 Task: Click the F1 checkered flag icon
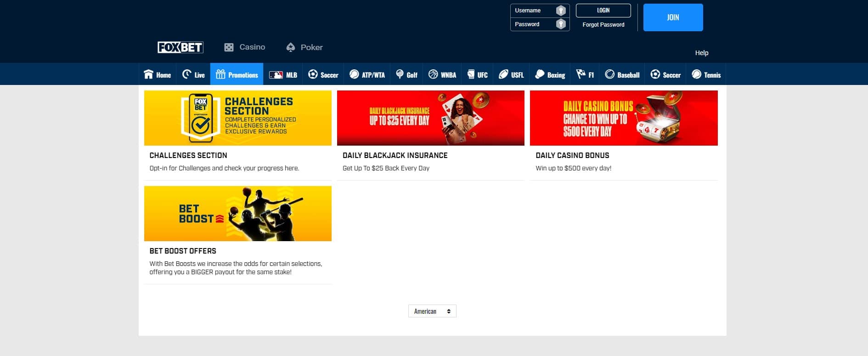tap(581, 74)
